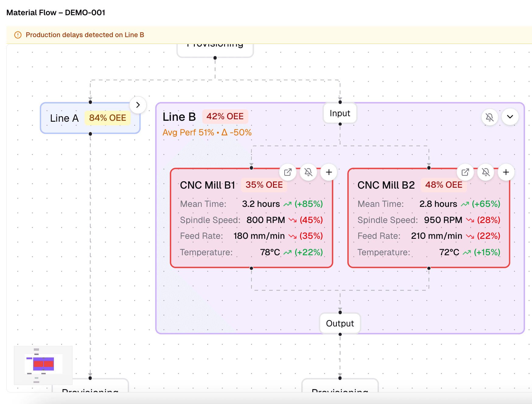Collapse Line B group with chevron
Viewport: 532px width, 404px height.
pos(510,117)
